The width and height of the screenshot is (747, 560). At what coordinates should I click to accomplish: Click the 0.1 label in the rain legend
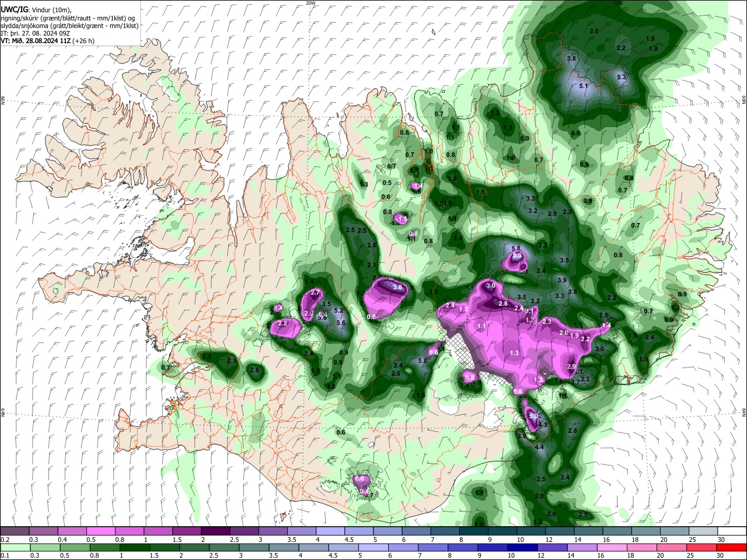[5, 555]
